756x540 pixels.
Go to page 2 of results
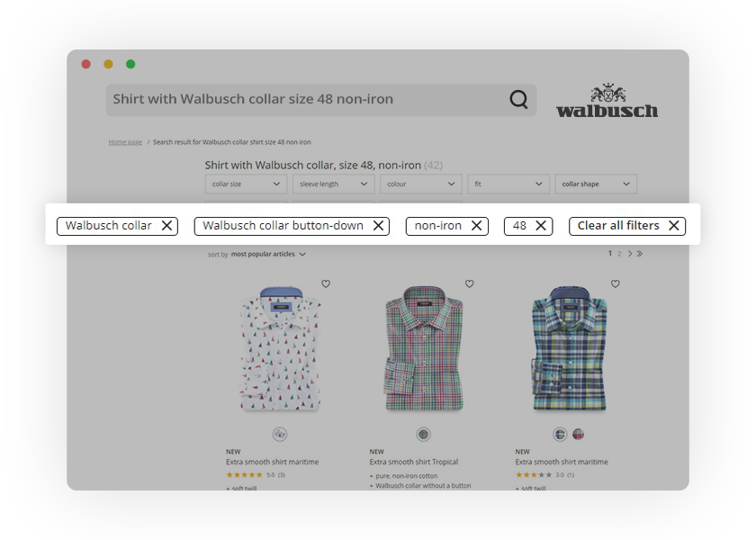click(619, 254)
